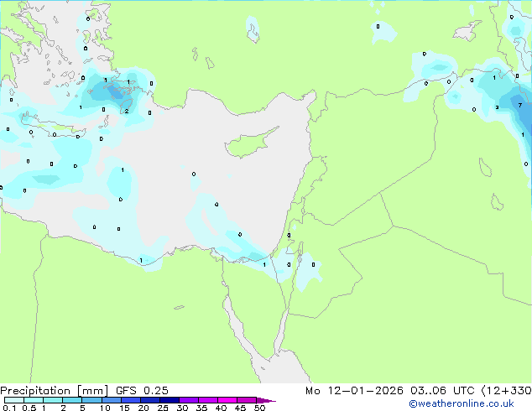532x411 pixels.
Task: Click the "25" legend scale label
Action: 163,408
